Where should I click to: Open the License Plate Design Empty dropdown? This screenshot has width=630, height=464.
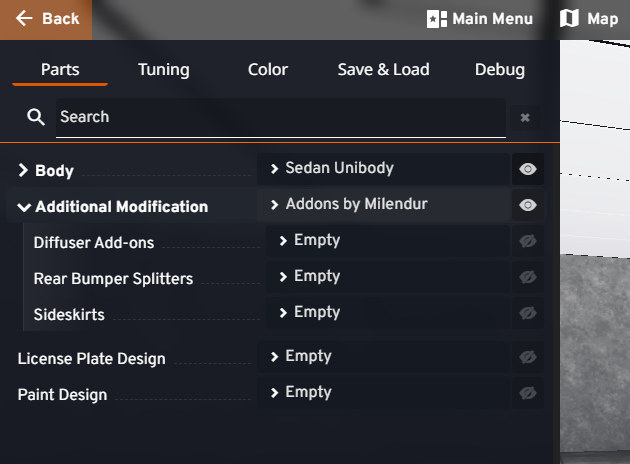pyautogui.click(x=383, y=357)
